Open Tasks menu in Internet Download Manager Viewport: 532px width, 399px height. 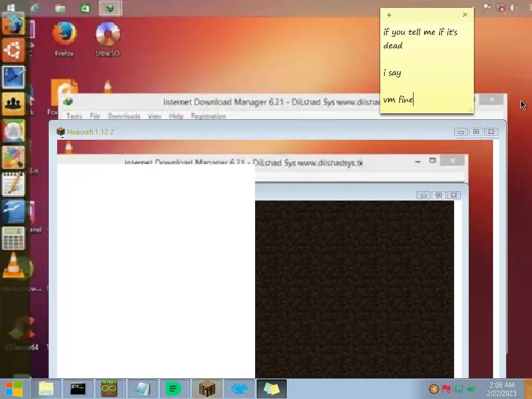(x=74, y=116)
